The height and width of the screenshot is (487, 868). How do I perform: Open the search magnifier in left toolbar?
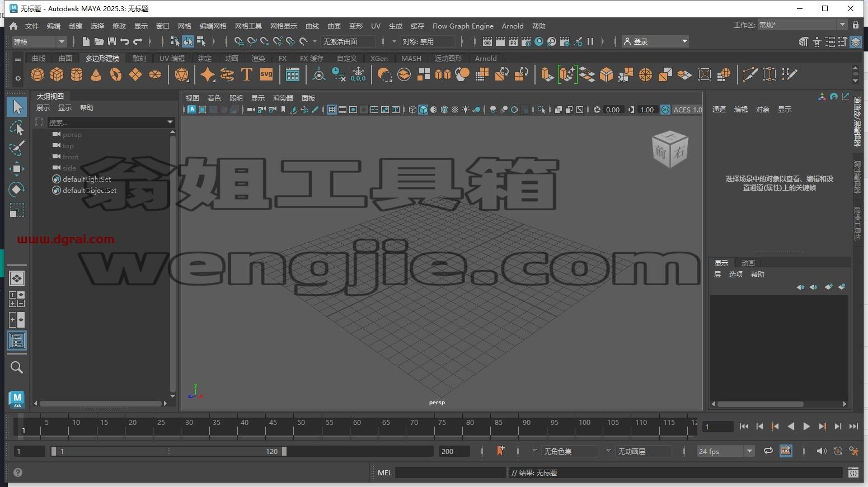[17, 367]
